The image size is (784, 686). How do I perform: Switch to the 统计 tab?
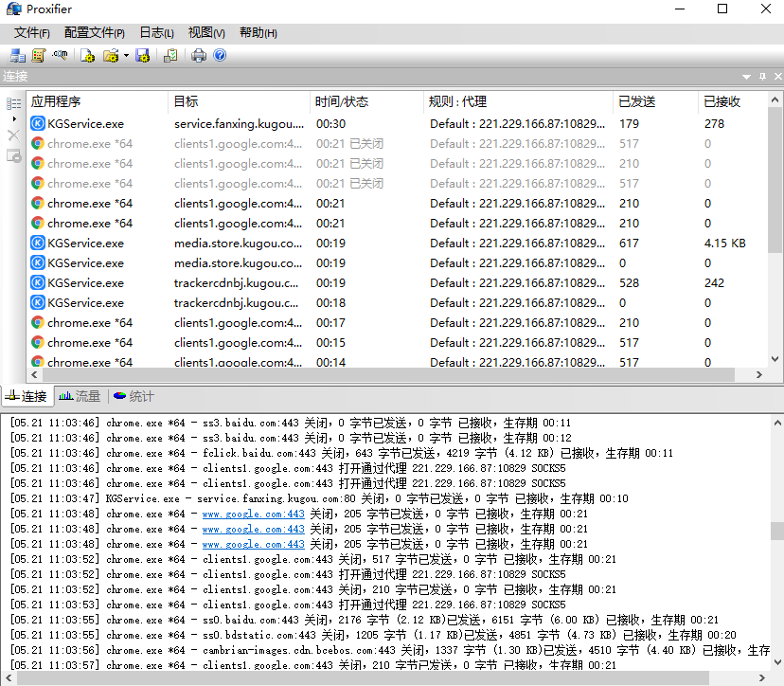tap(134, 397)
